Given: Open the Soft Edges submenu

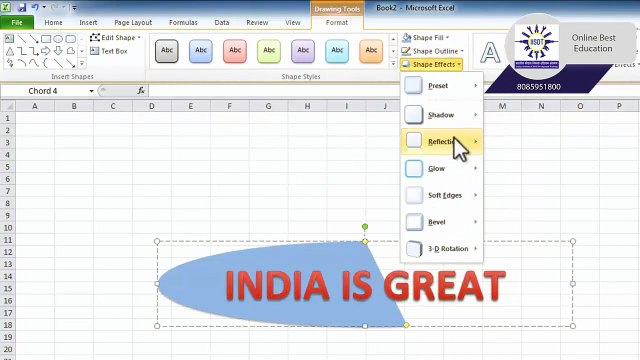Looking at the screenshot, I should point(442,195).
